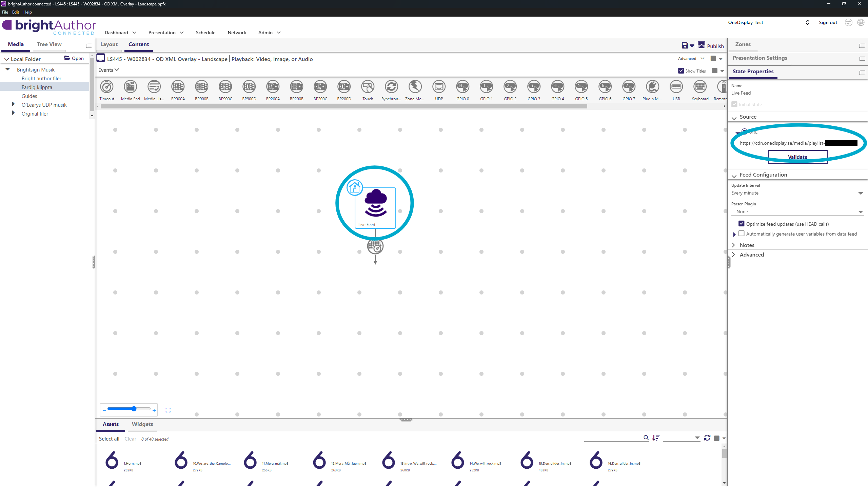Select the Synchronize event icon
868x488 pixels.
pos(391,87)
